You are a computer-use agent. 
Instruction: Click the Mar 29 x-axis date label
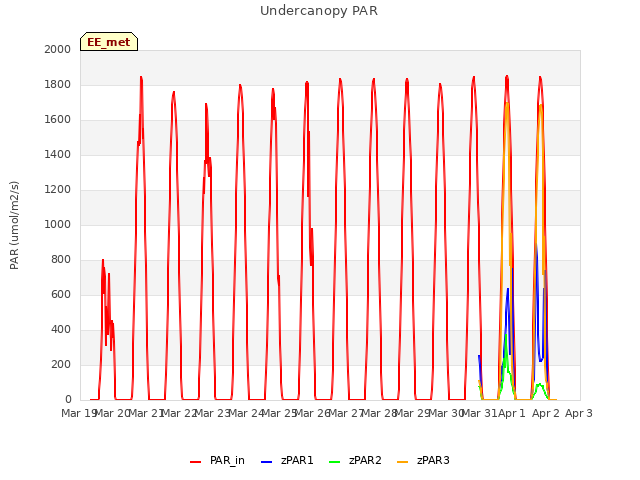[x=413, y=413]
